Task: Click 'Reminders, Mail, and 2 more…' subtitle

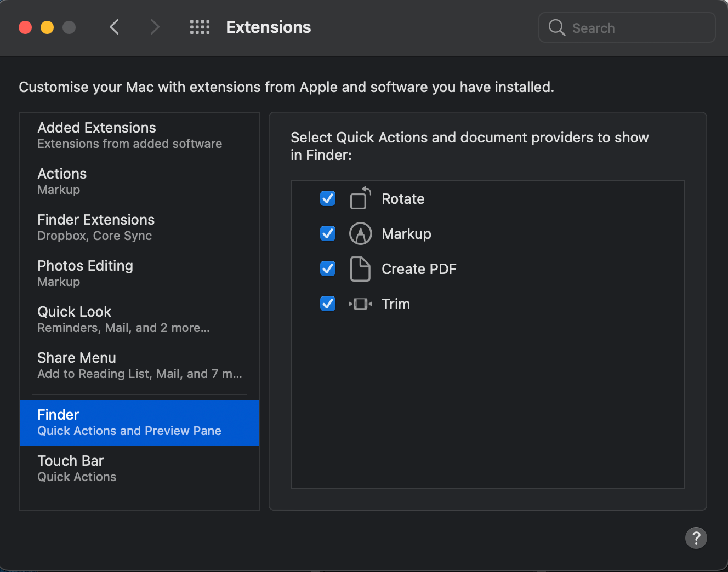Action: 123,328
